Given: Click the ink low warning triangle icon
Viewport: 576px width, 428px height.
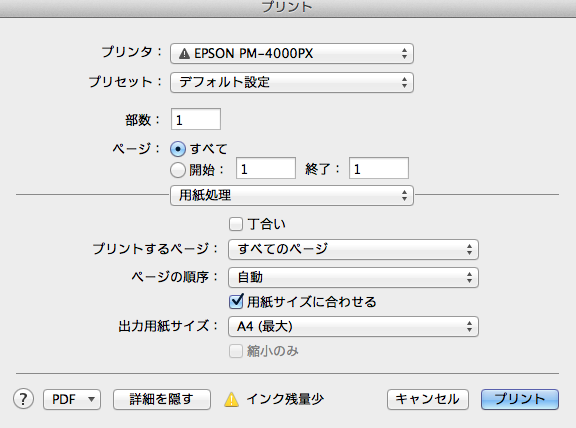Looking at the screenshot, I should (231, 399).
